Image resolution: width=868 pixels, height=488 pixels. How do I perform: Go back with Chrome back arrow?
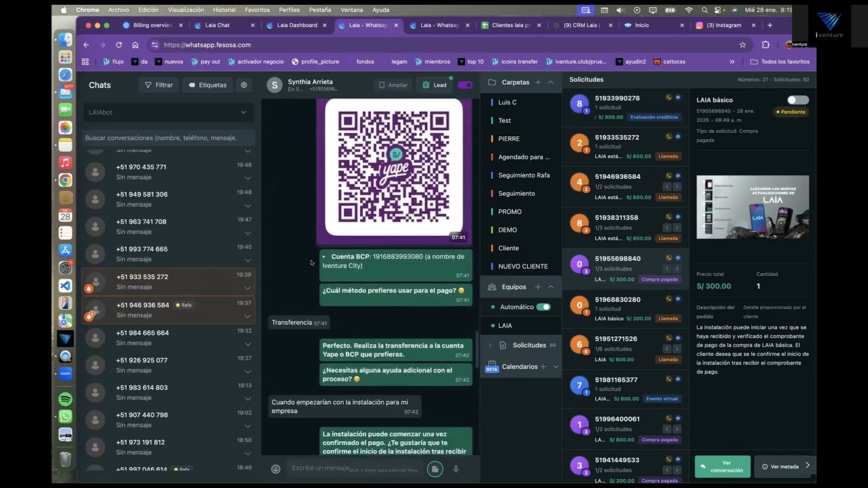click(x=86, y=45)
